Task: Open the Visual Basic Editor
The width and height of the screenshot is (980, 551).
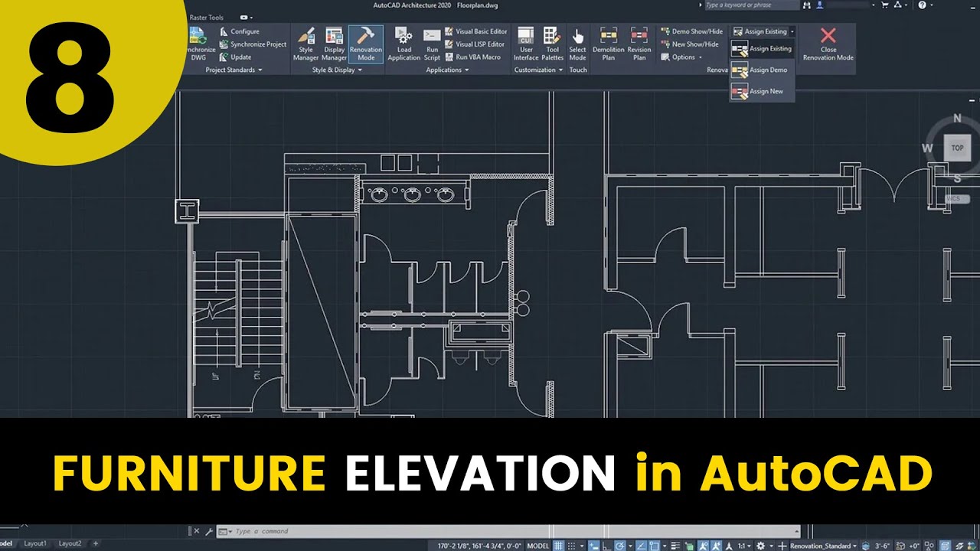Action: pyautogui.click(x=475, y=31)
